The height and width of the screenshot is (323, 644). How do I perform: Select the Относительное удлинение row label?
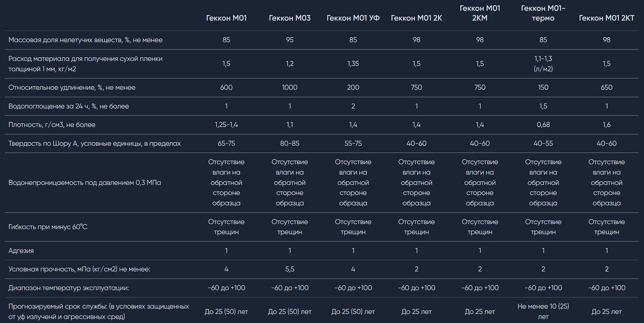tap(72, 87)
